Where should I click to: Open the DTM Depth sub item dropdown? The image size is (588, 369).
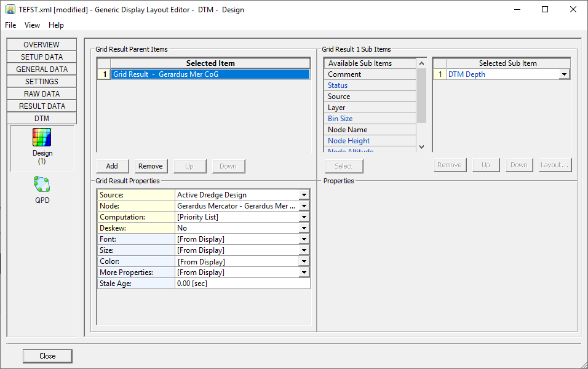coord(564,74)
